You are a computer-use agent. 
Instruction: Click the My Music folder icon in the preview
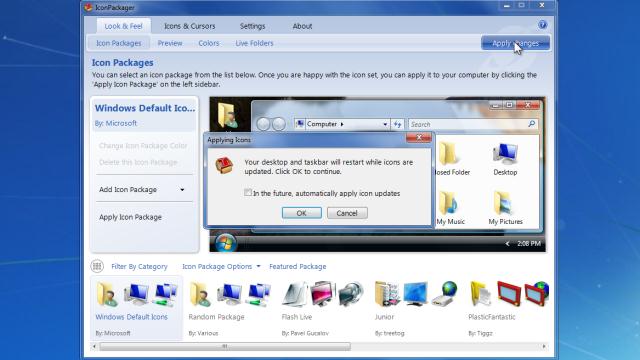pyautogui.click(x=449, y=203)
